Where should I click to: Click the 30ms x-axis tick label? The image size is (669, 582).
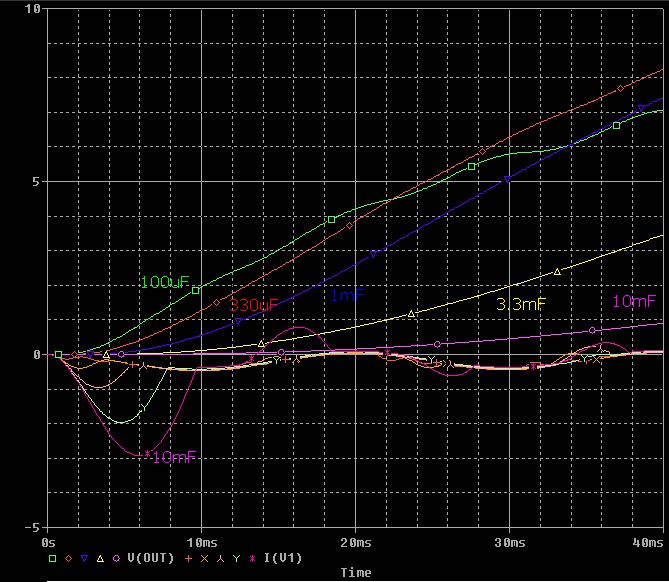pyautogui.click(x=510, y=543)
